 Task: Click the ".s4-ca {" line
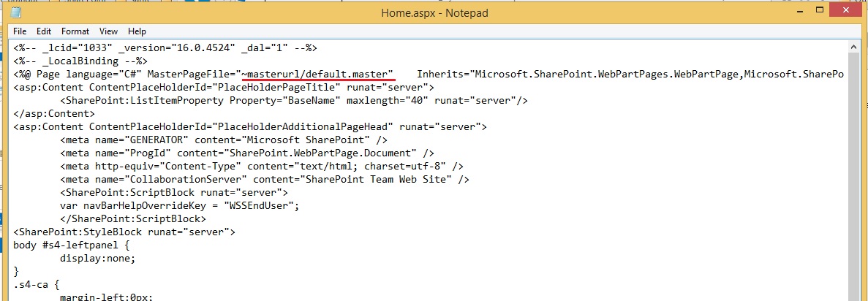pos(37,285)
